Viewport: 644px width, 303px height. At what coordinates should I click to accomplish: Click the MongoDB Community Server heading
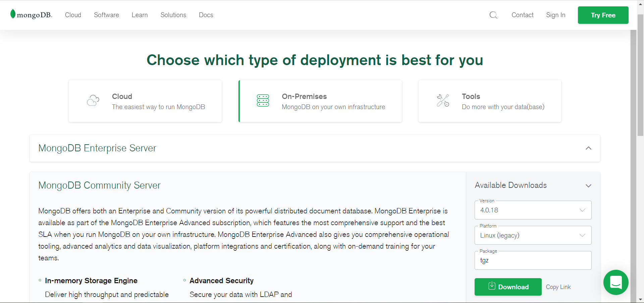(x=99, y=185)
